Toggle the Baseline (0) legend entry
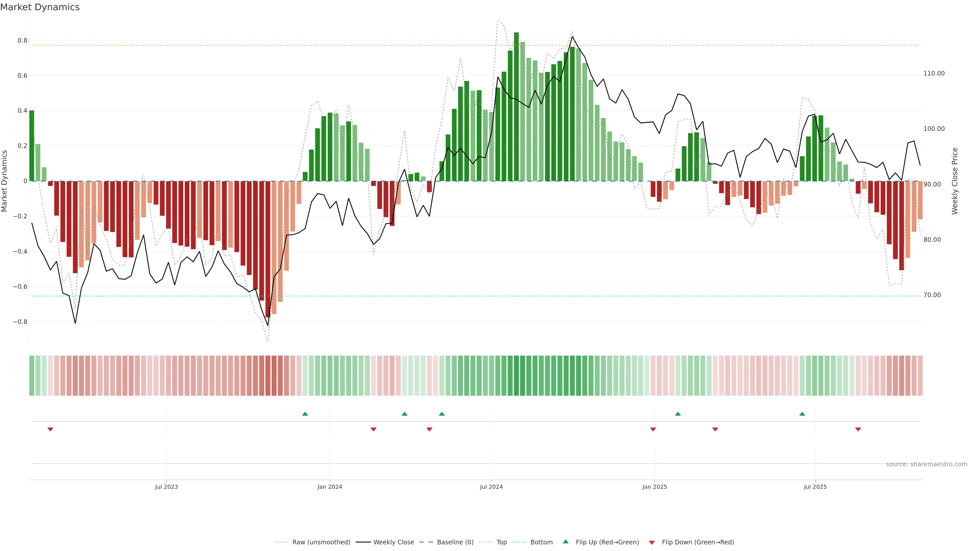980x551 pixels. pyautogui.click(x=455, y=542)
